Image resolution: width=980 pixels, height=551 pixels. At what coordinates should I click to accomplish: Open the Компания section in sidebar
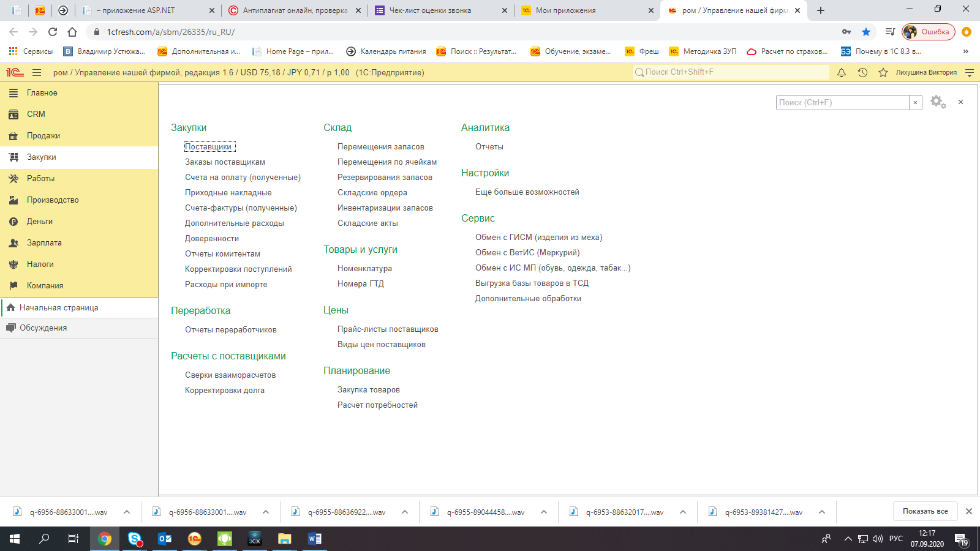point(79,286)
